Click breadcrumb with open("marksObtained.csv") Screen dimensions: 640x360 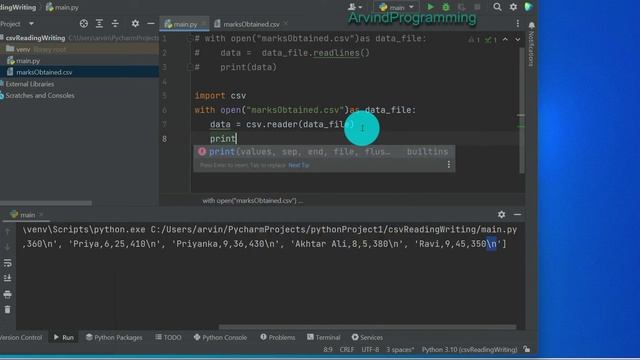click(x=252, y=201)
